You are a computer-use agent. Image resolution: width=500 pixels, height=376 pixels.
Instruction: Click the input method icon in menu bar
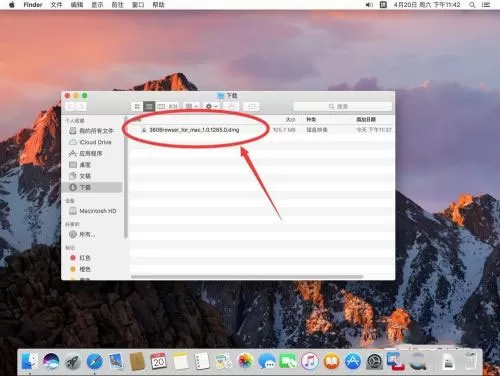[383, 5]
